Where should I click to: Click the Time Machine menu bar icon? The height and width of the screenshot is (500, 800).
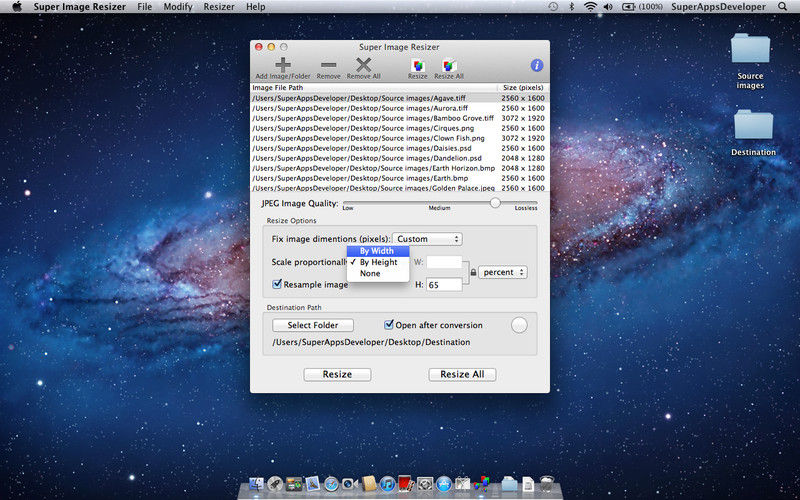coord(553,7)
